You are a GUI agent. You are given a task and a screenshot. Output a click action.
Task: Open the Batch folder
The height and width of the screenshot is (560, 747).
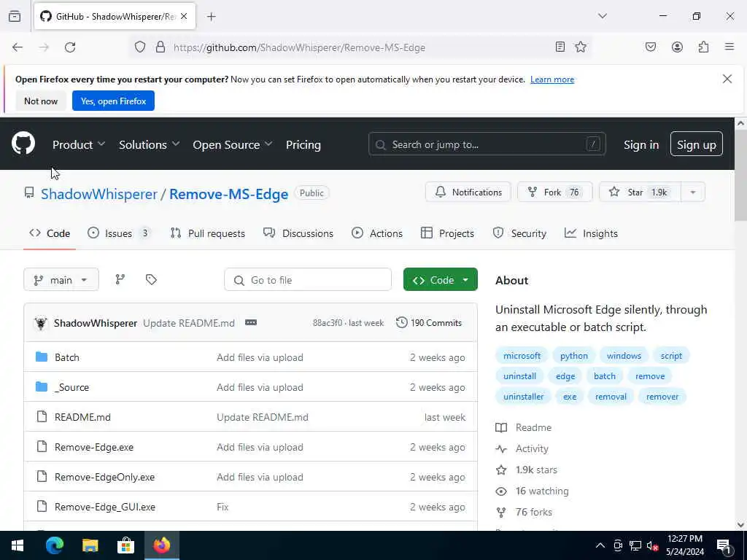click(66, 357)
